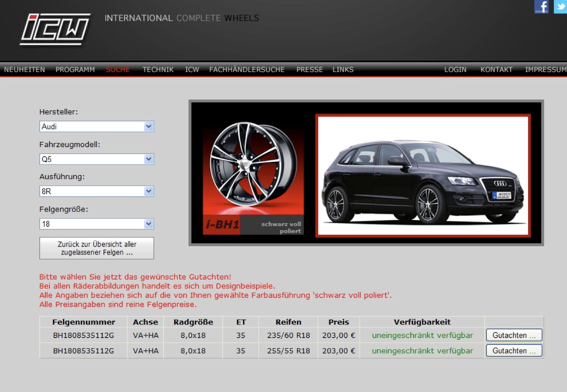The width and height of the screenshot is (567, 392).
Task: Click the Preis column header
Action: 339,322
